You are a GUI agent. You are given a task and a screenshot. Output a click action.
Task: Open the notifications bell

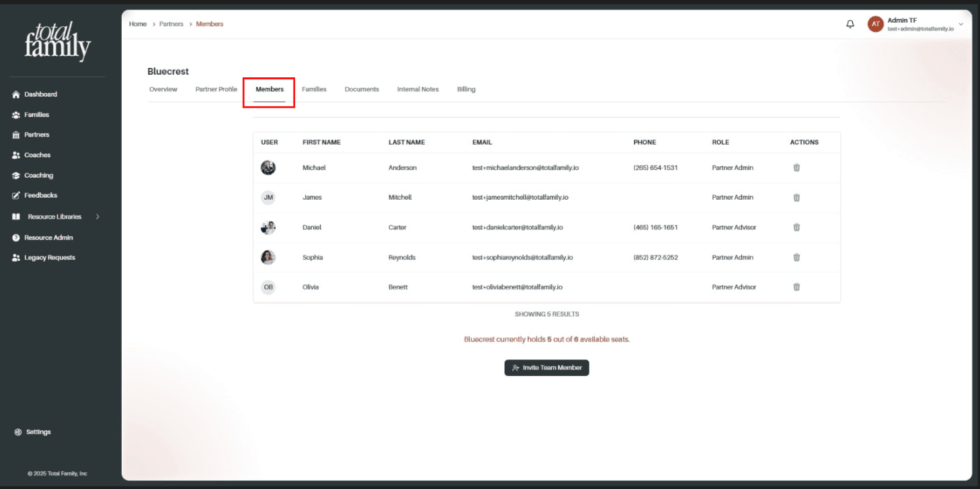coord(850,24)
